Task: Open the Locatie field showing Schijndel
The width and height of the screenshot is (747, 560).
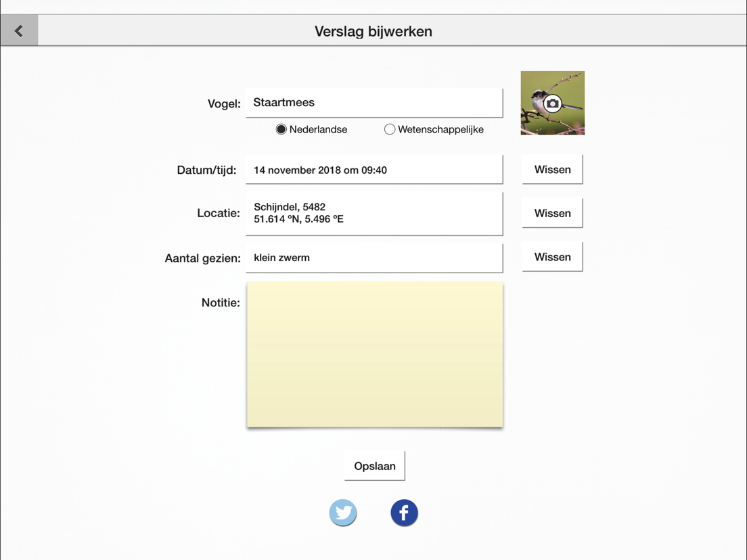Action: click(x=373, y=213)
